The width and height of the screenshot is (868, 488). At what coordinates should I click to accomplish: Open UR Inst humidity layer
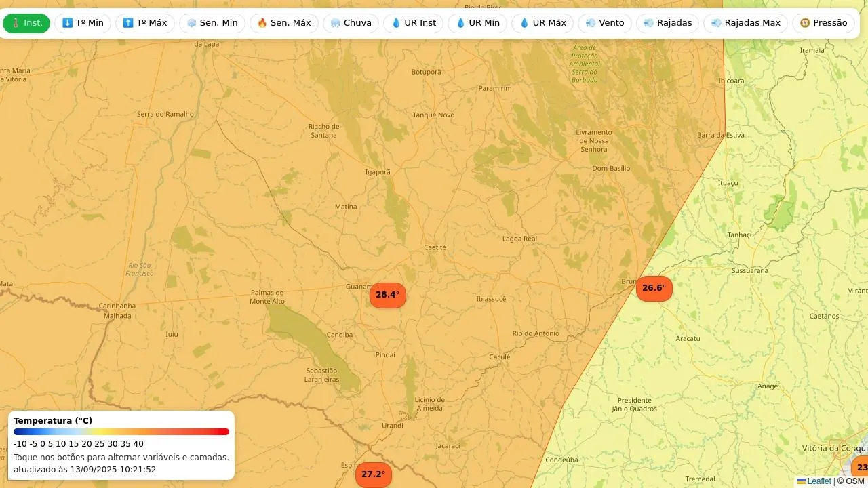[413, 23]
